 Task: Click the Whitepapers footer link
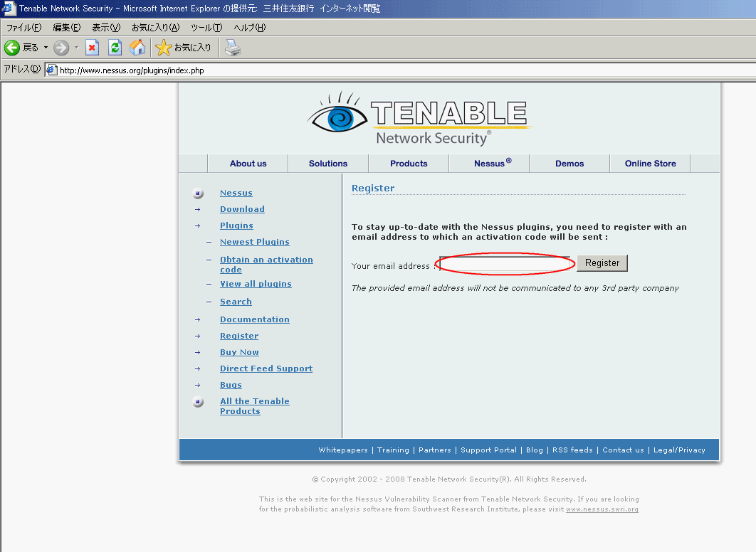point(343,450)
